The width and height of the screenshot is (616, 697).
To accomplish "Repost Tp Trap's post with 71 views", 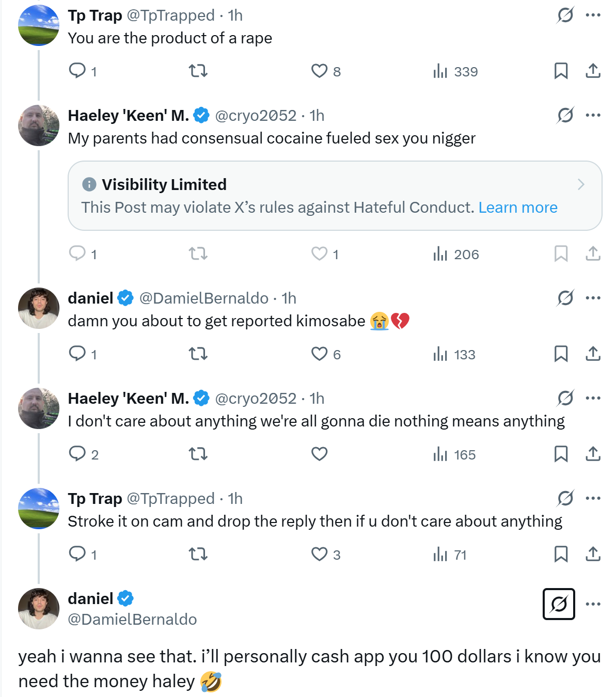I will point(198,554).
